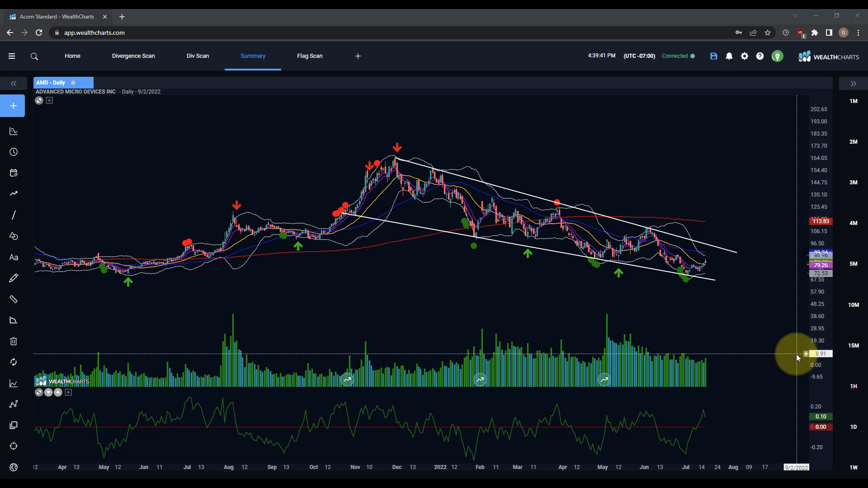Click the trend marker icon below November volume
This screenshot has height=488, width=868.
tap(347, 380)
